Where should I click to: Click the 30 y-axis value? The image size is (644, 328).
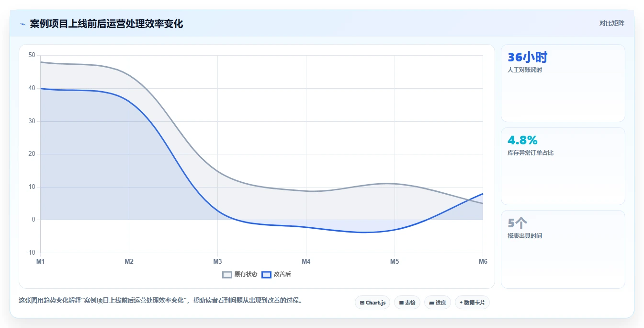[x=32, y=121]
